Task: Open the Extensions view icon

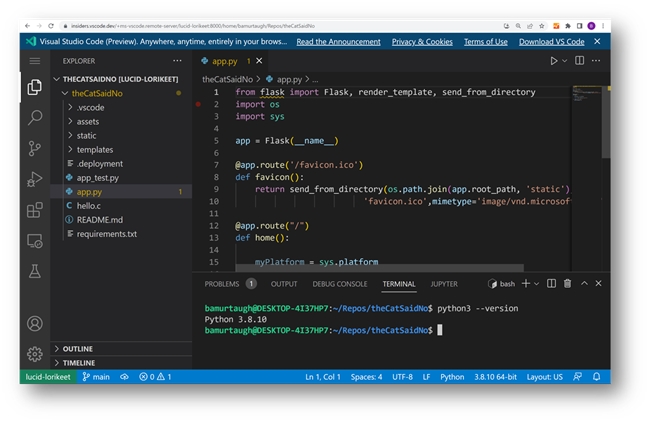Action: point(35,210)
